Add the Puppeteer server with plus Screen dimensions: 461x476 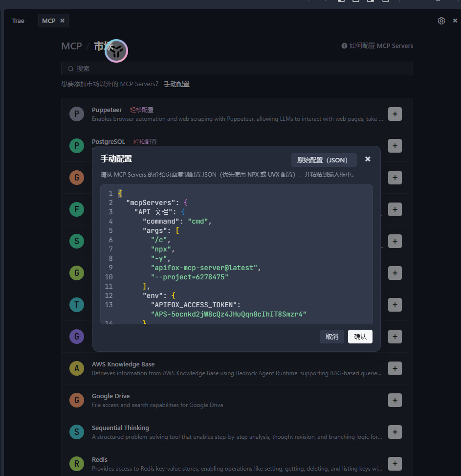pos(395,114)
